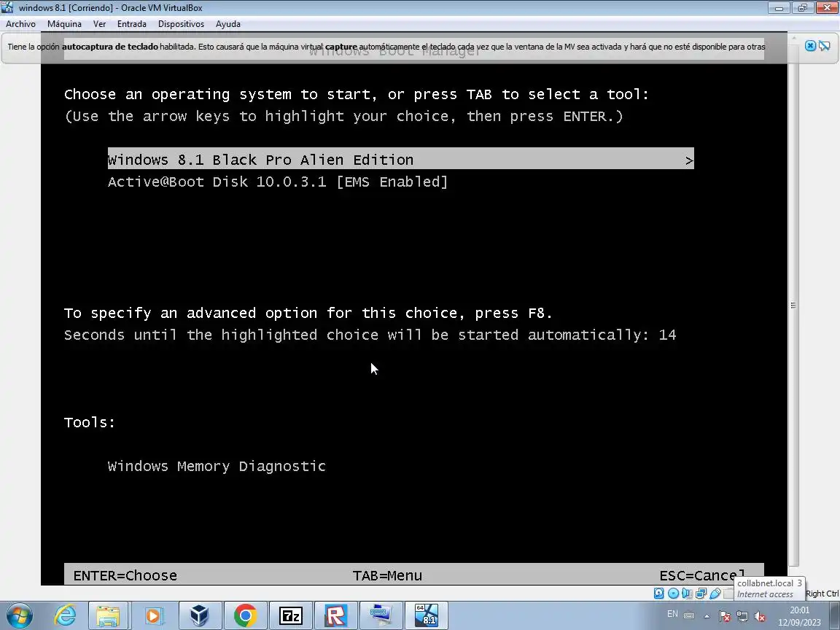Screen dimensions: 840x630
Task: Click the network tray icon
Action: 742,616
